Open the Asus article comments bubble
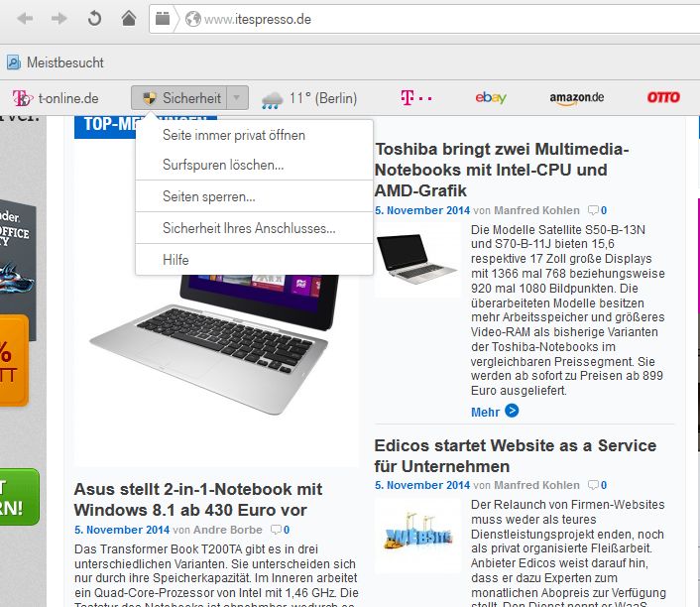This screenshot has width=700, height=607. [280, 530]
